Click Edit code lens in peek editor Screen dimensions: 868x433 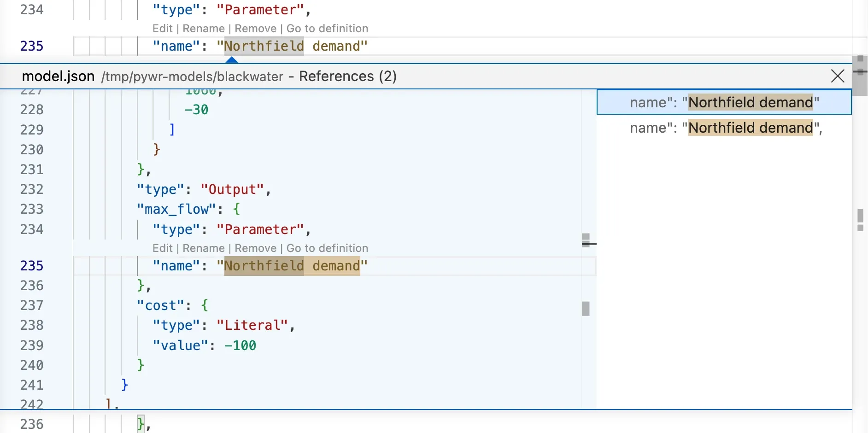[x=162, y=248]
